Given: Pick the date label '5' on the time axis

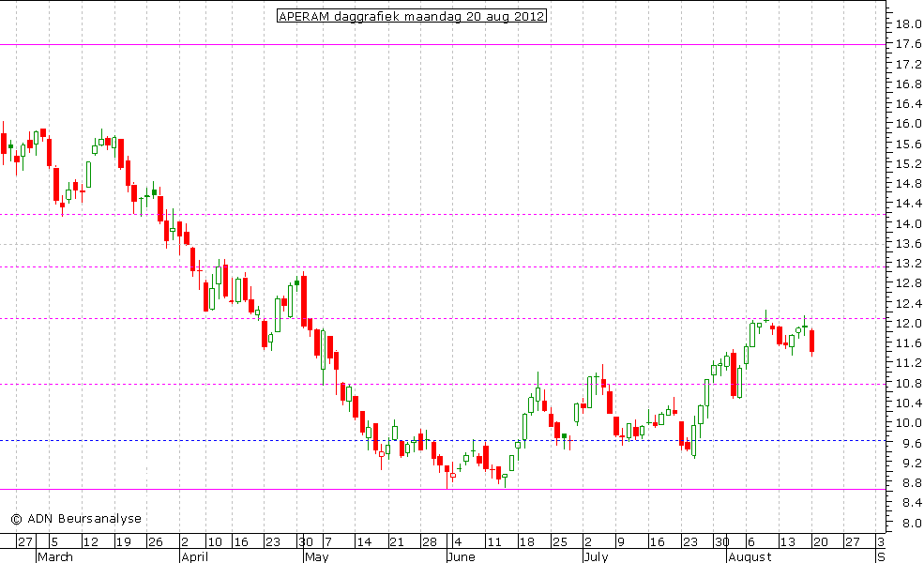Looking at the screenshot, I should [x=54, y=541].
